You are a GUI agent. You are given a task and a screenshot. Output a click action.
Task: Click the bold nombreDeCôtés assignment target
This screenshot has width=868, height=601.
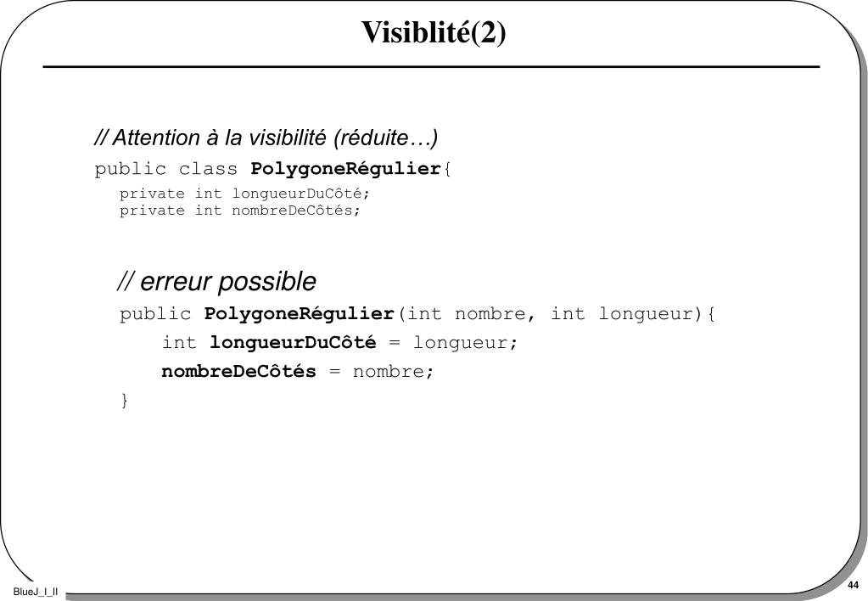click(238, 371)
